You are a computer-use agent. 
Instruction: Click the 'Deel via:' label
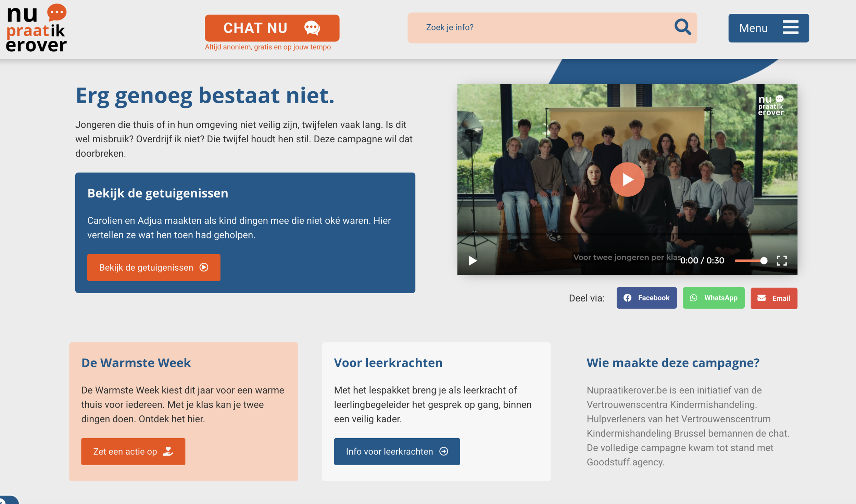(x=587, y=298)
